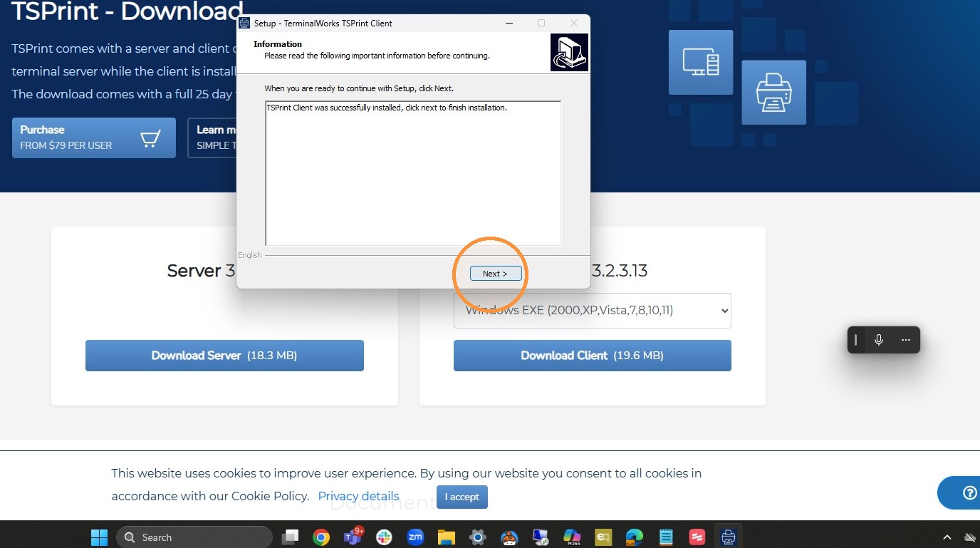The height and width of the screenshot is (548, 980).
Task: Open the Windows EXE platform dropdown
Action: pyautogui.click(x=592, y=311)
